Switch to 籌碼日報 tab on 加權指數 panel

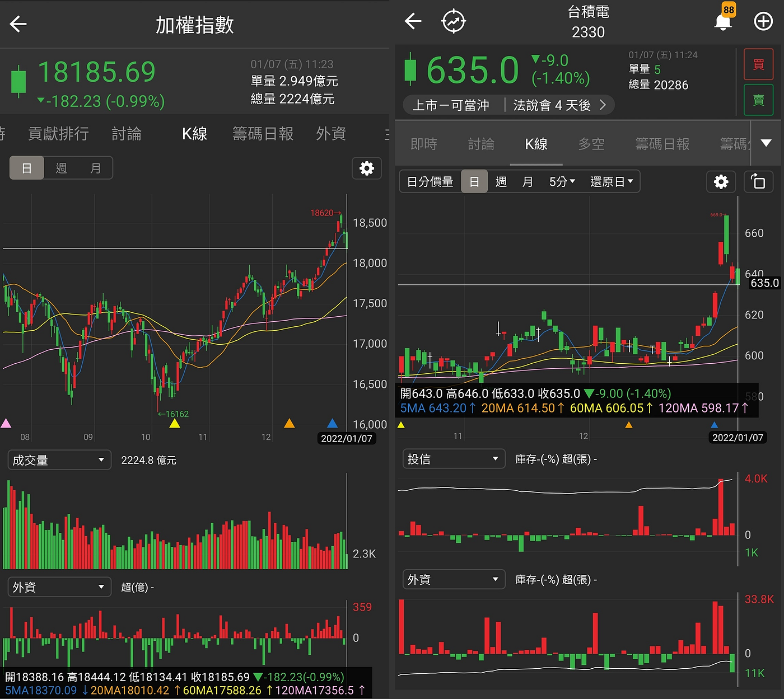coord(263,134)
